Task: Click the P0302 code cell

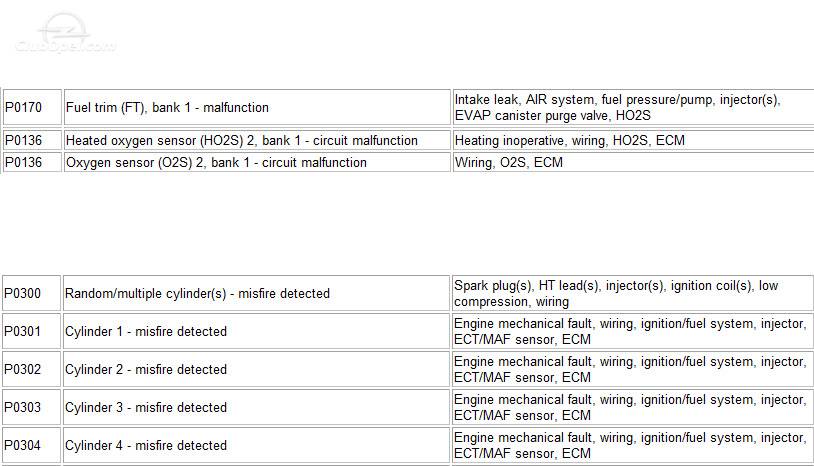Action: [31, 369]
